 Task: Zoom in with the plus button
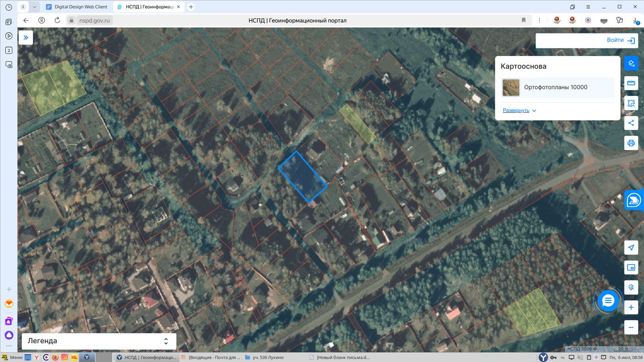click(x=631, y=307)
